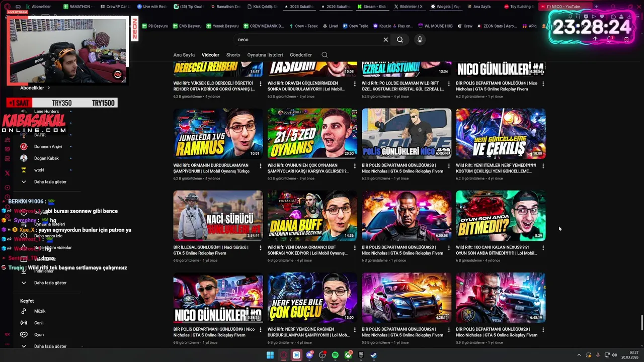644x362 pixels.
Task: Open Gönderiler channel tab
Action: [301, 55]
